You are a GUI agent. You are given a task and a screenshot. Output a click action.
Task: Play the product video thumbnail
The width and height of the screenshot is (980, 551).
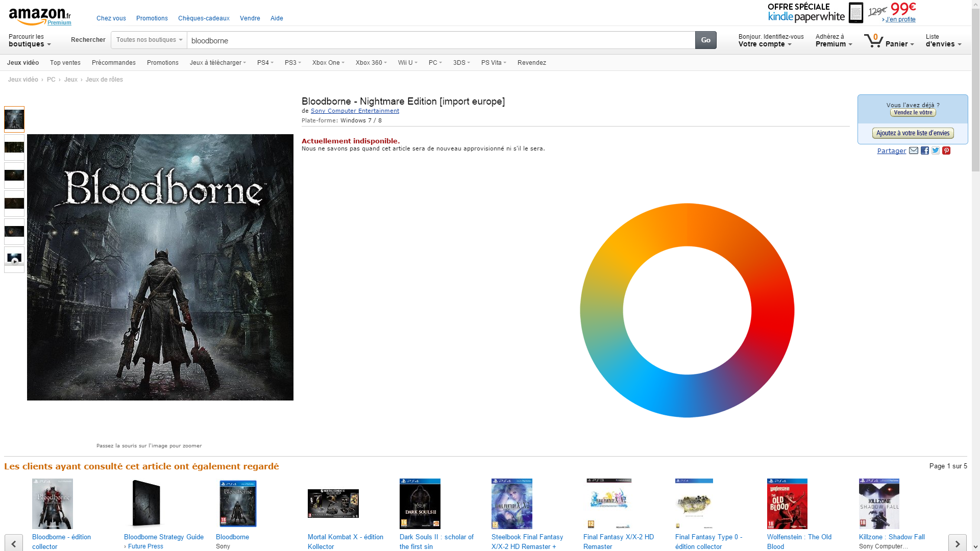[x=14, y=260]
